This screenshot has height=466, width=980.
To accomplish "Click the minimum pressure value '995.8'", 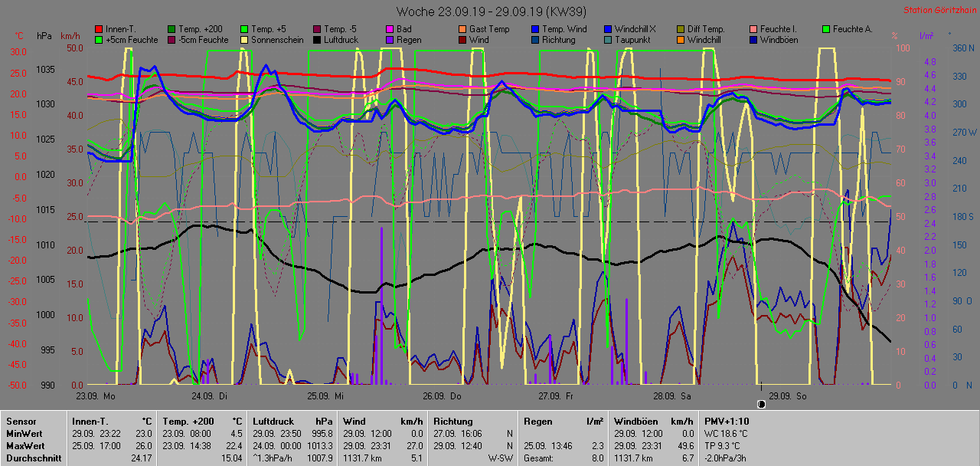I will [x=322, y=433].
